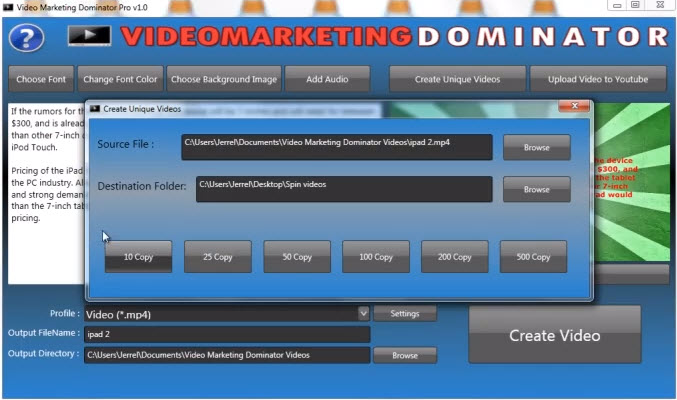Open help via the blue question mark icon

(26, 38)
